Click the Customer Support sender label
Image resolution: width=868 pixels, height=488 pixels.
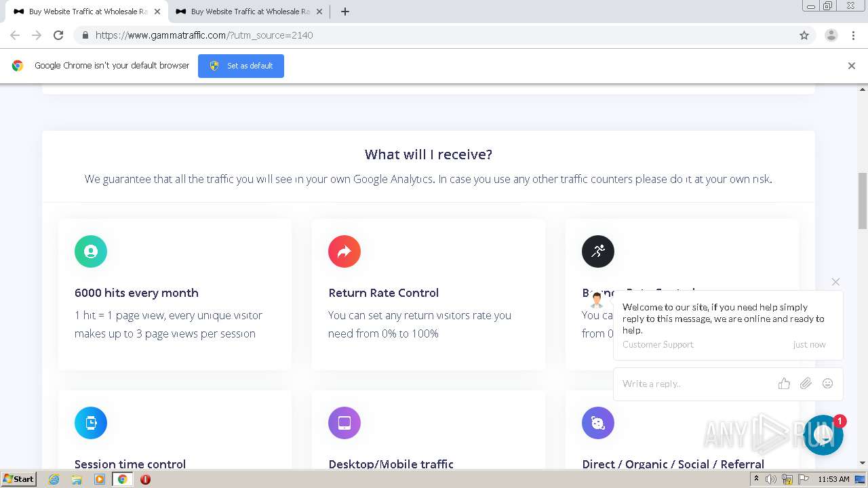[658, 344]
